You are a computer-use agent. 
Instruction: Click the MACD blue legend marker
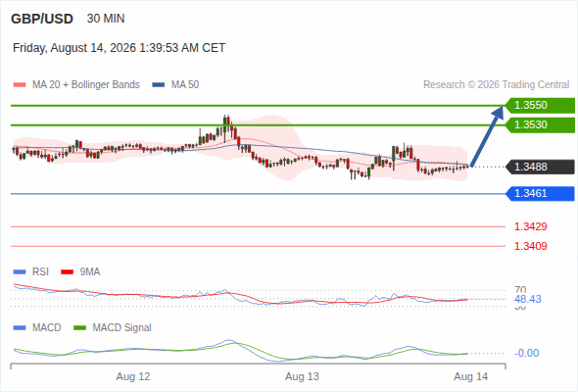(20, 328)
